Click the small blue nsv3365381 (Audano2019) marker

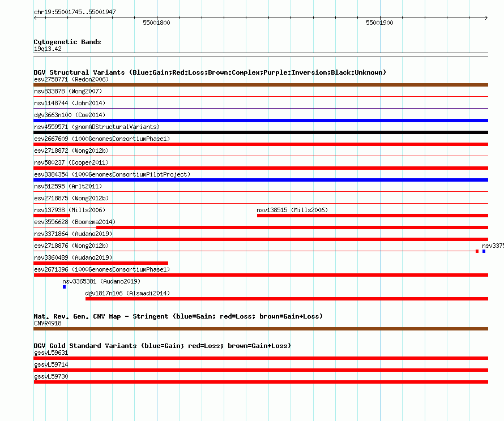(65, 287)
